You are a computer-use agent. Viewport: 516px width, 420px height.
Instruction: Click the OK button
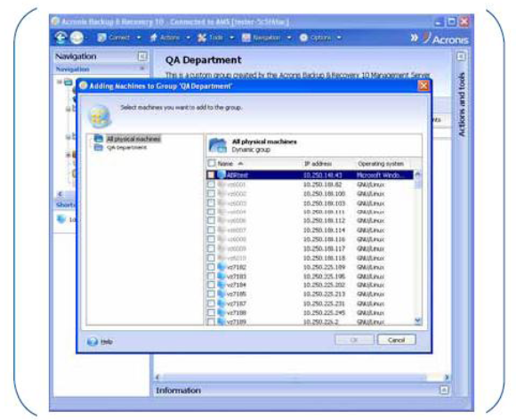(354, 340)
